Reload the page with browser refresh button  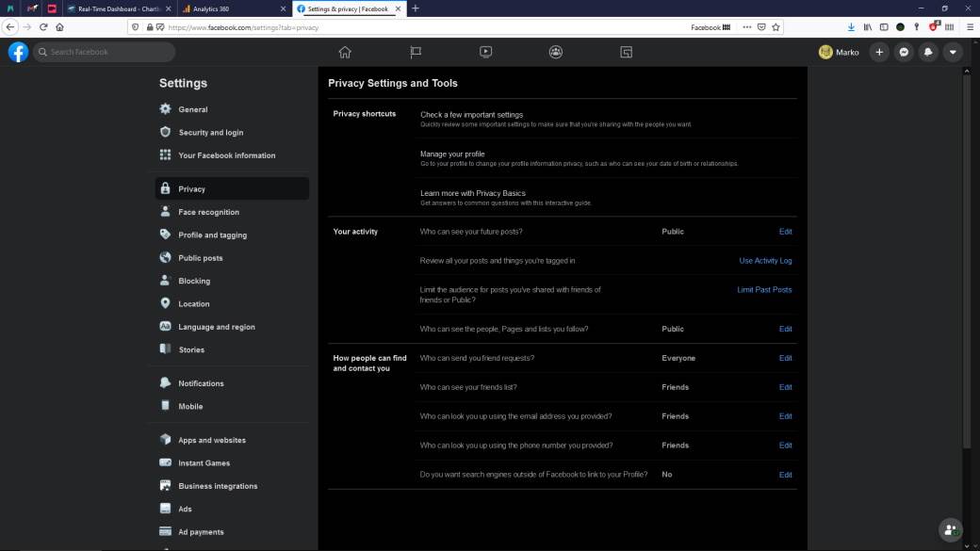click(x=43, y=27)
